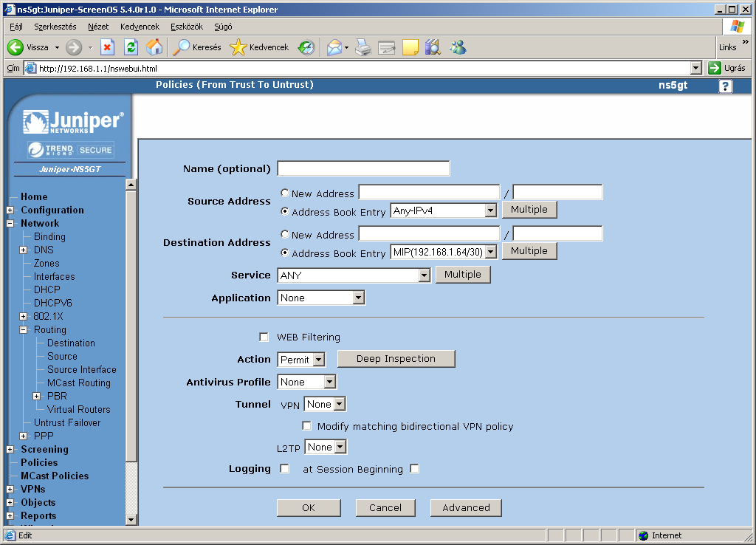Screen dimensions: 756x545
Task: Expand the Screening tree node
Action: click(x=10, y=449)
